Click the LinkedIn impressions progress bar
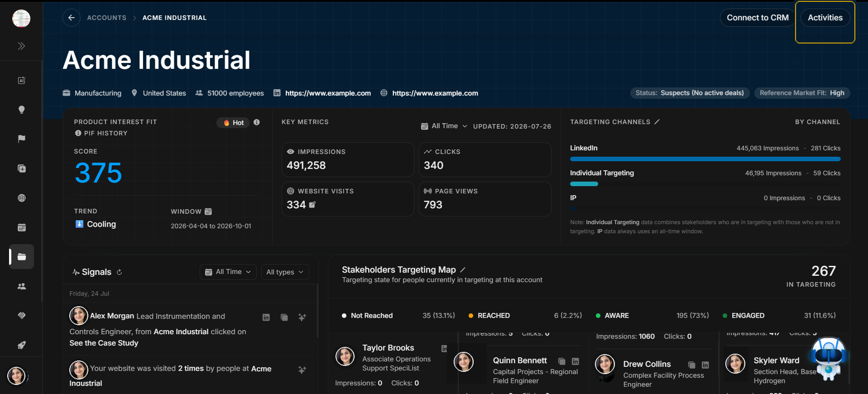868x394 pixels. [705, 159]
